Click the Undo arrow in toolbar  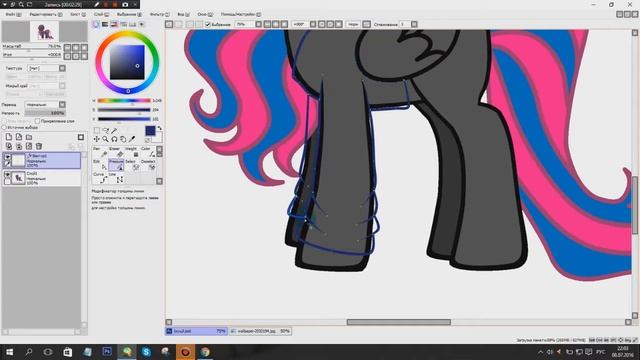[169, 24]
